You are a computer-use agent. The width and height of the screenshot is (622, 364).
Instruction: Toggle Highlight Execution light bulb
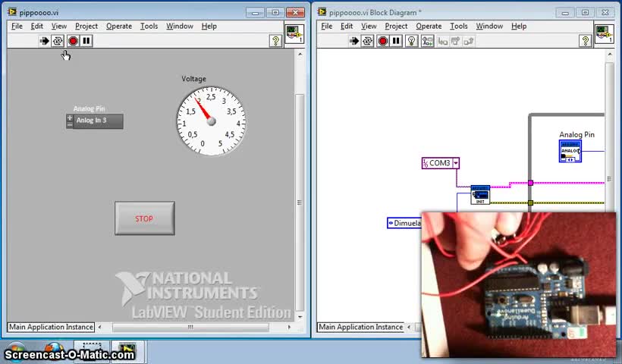412,41
